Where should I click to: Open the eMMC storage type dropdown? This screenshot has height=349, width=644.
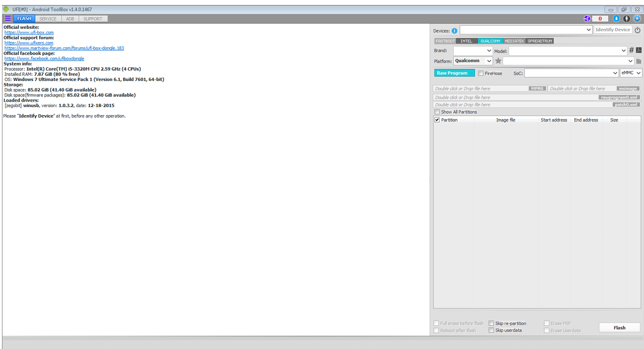[x=631, y=73]
